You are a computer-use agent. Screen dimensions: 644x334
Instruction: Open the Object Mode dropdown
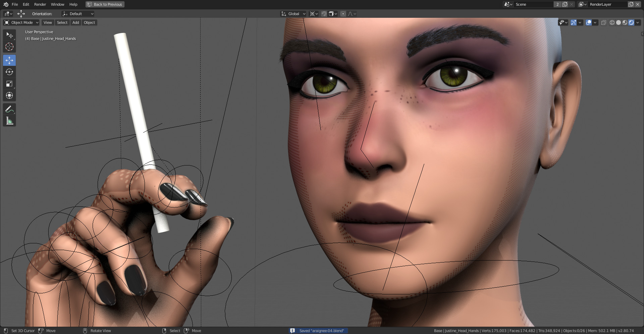pyautogui.click(x=21, y=22)
